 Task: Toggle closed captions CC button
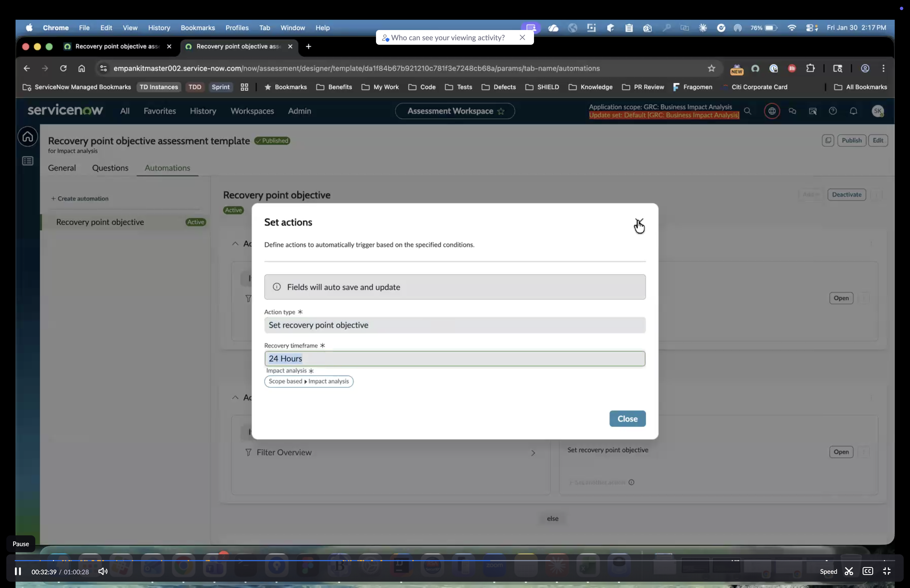coord(867,571)
